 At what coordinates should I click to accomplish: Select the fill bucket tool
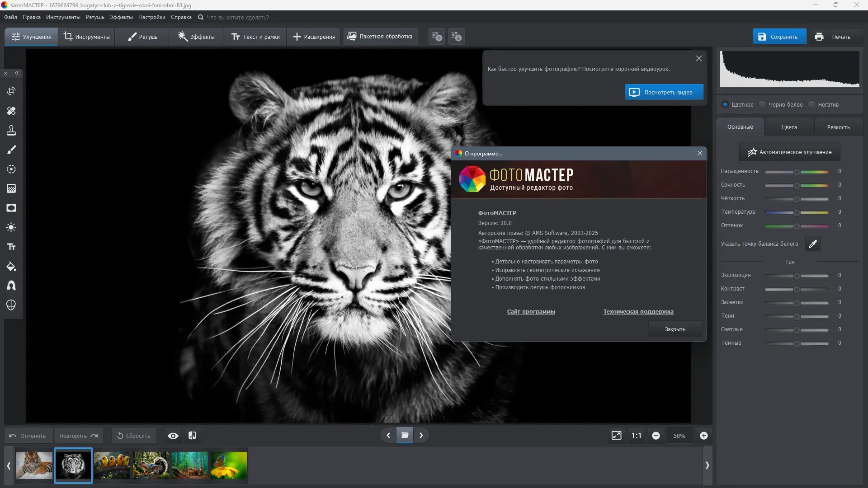(x=11, y=267)
